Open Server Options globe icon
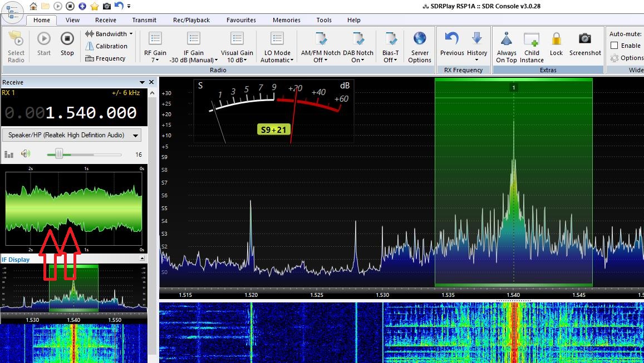This screenshot has height=363, width=644. coord(419,39)
